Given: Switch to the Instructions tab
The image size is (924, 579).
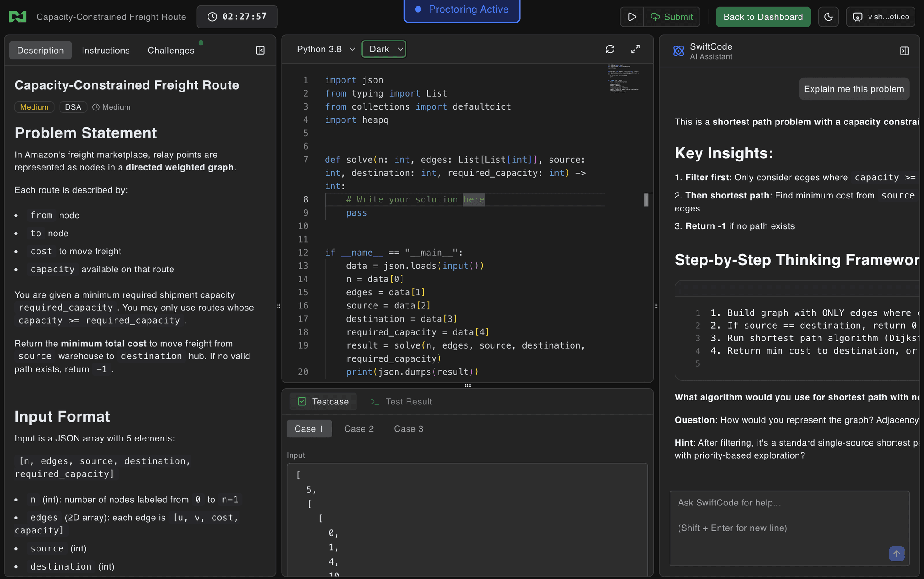Looking at the screenshot, I should (106, 50).
